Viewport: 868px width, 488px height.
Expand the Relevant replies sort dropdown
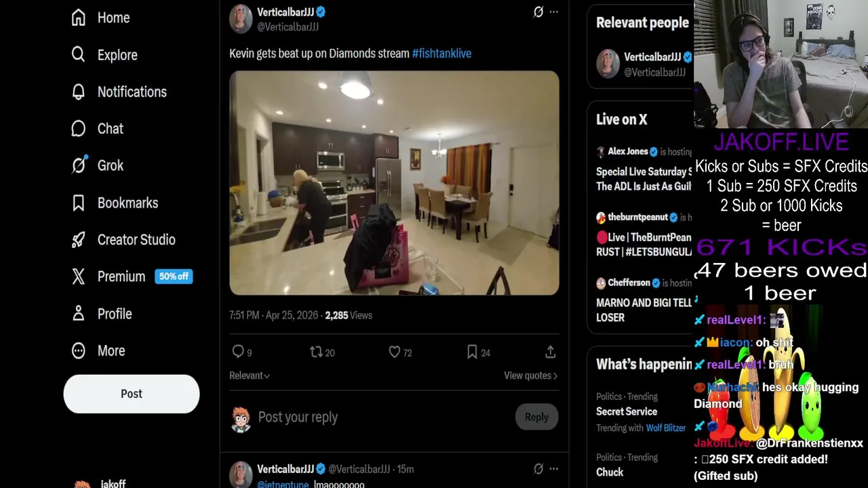point(250,375)
